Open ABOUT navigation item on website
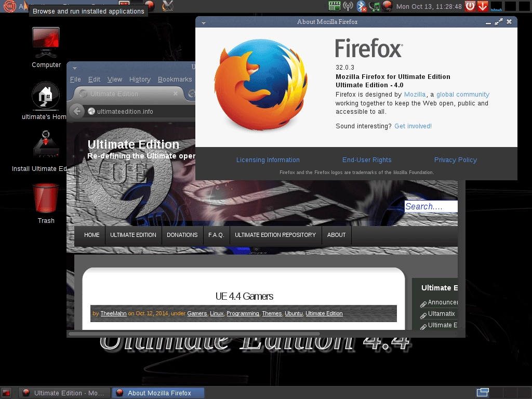Screen dimensions: 532x399 coord(336,235)
